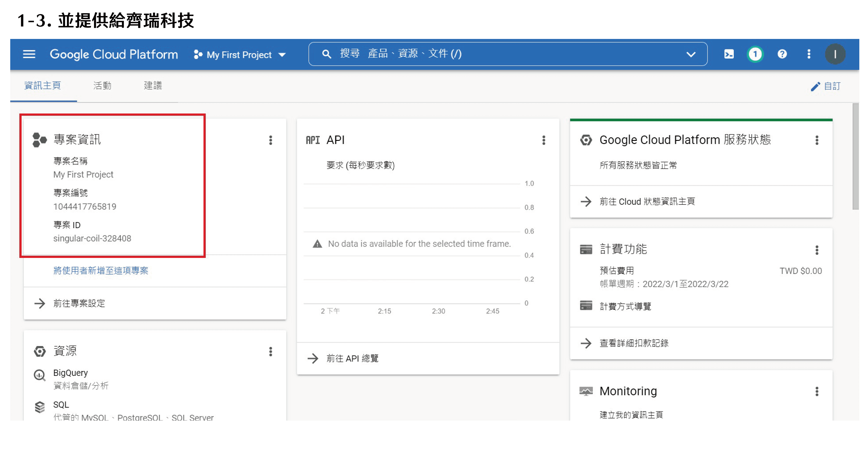868x472 pixels.
Task: Click the 要求 (每秒要求數) chart title
Action: (x=360, y=165)
